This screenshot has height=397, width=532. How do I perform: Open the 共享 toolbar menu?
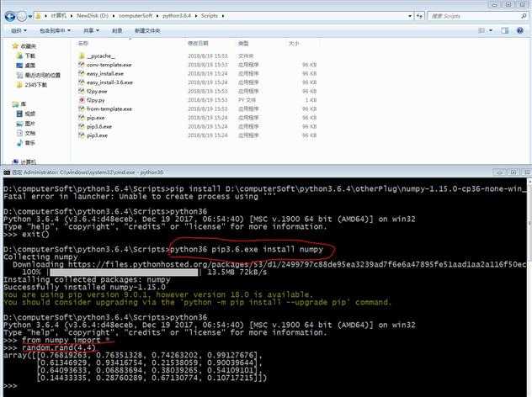tap(91, 30)
